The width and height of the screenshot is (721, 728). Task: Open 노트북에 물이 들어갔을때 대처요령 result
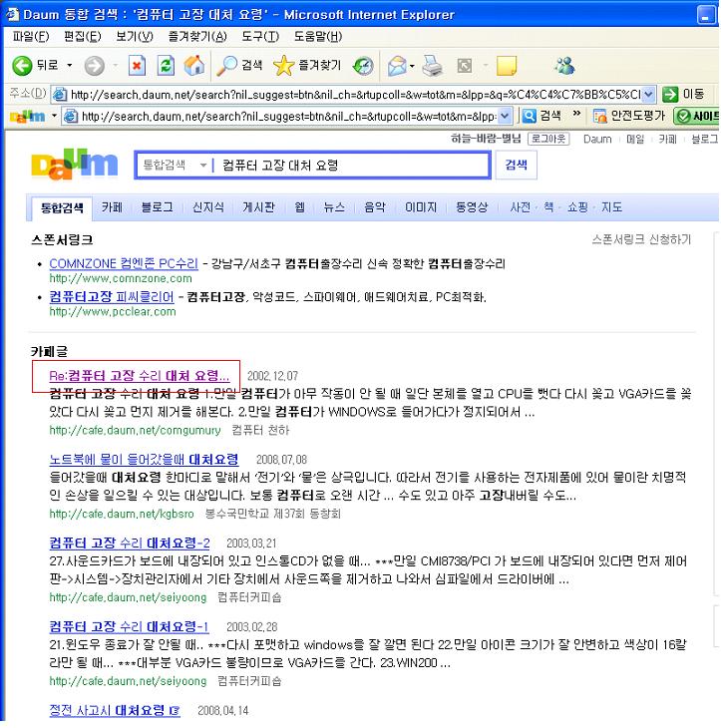point(144,459)
